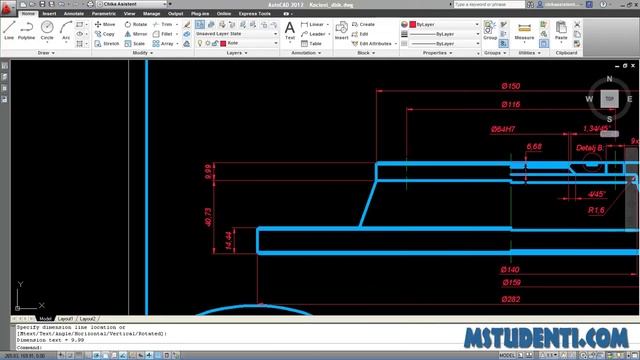Screen dimensions: 640x360
Task: Activate the Copy command
Action: coord(105,34)
